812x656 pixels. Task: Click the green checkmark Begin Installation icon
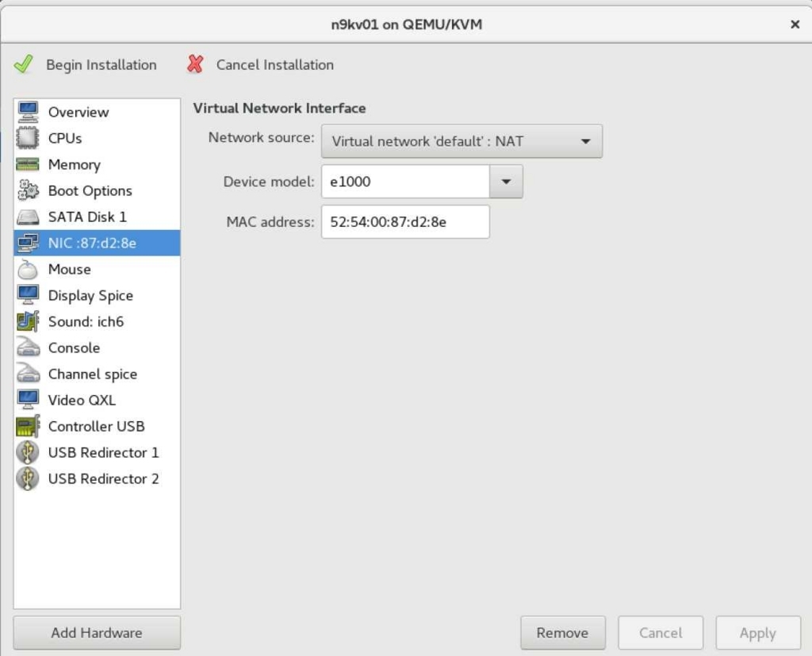pyautogui.click(x=24, y=64)
